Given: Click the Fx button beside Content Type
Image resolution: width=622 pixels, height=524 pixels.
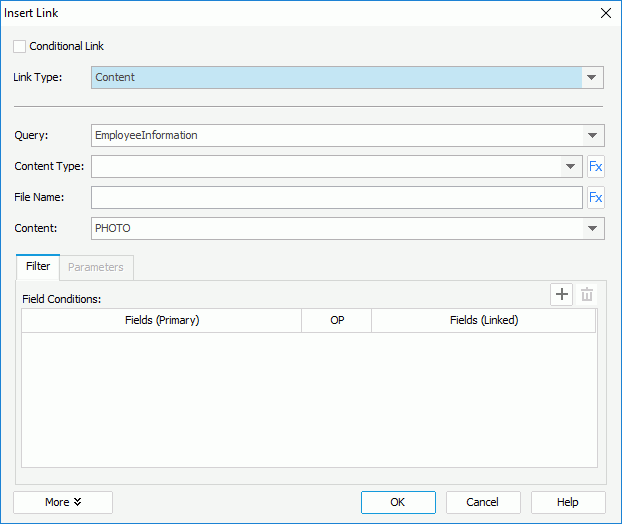Looking at the screenshot, I should [595, 167].
